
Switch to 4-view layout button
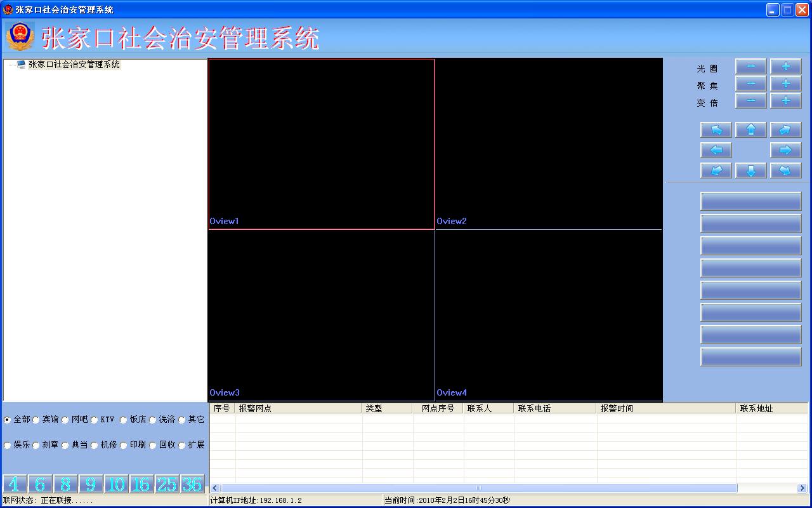pos(15,485)
